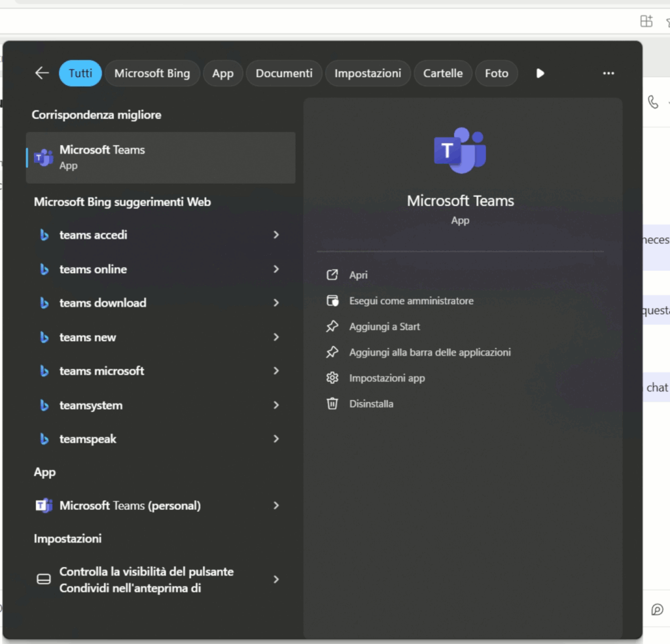
Task: Select the Foto filter tab
Action: pyautogui.click(x=496, y=73)
